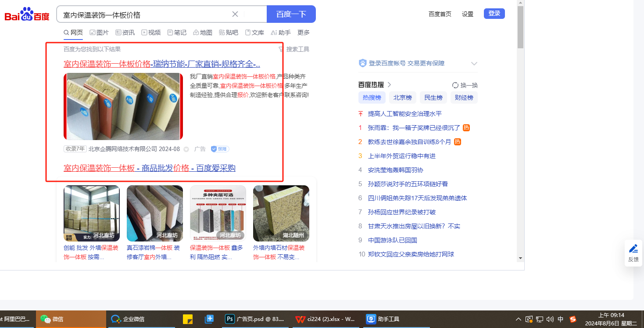Click the top-trending arrow icon beside 提高人工智能安全治理水平
Screen dimensions: 644x328
tap(361, 114)
